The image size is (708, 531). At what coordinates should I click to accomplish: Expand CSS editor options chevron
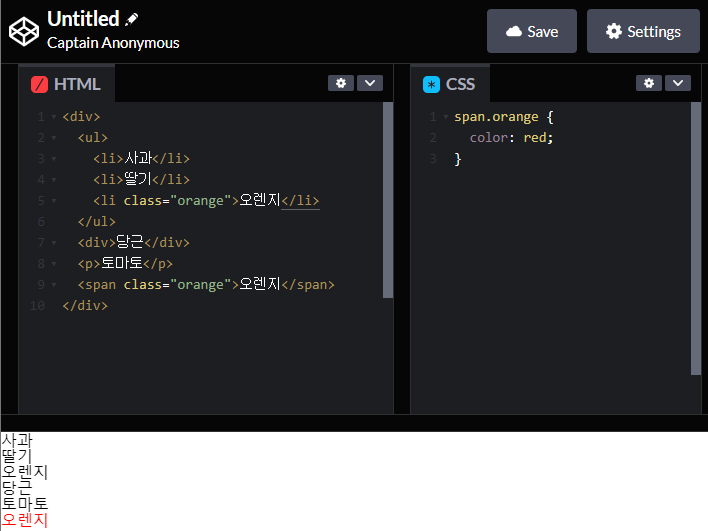tap(678, 83)
